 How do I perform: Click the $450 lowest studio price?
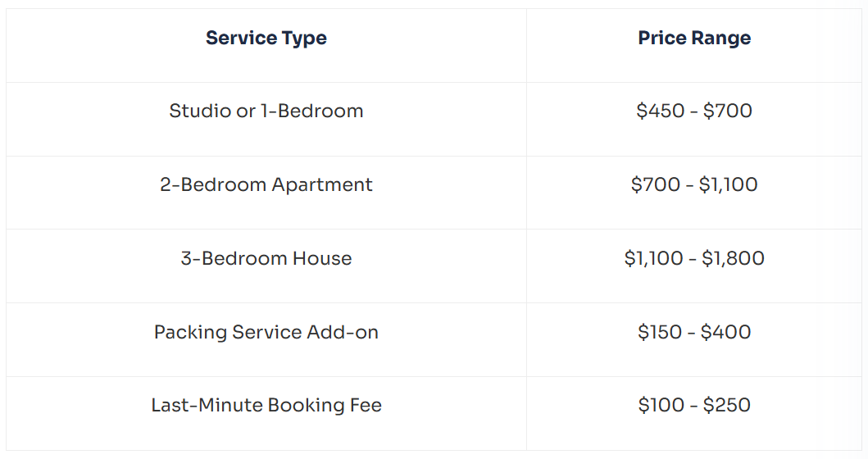661,111
